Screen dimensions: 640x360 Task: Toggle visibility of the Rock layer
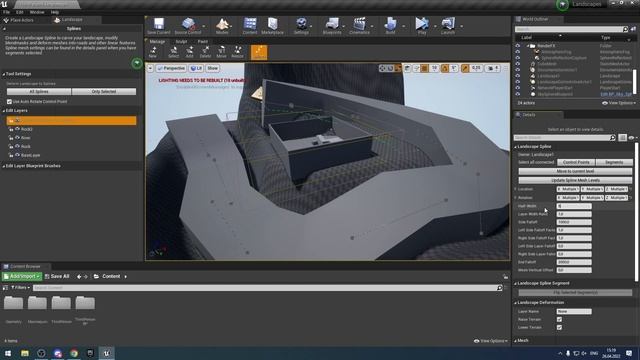18,146
